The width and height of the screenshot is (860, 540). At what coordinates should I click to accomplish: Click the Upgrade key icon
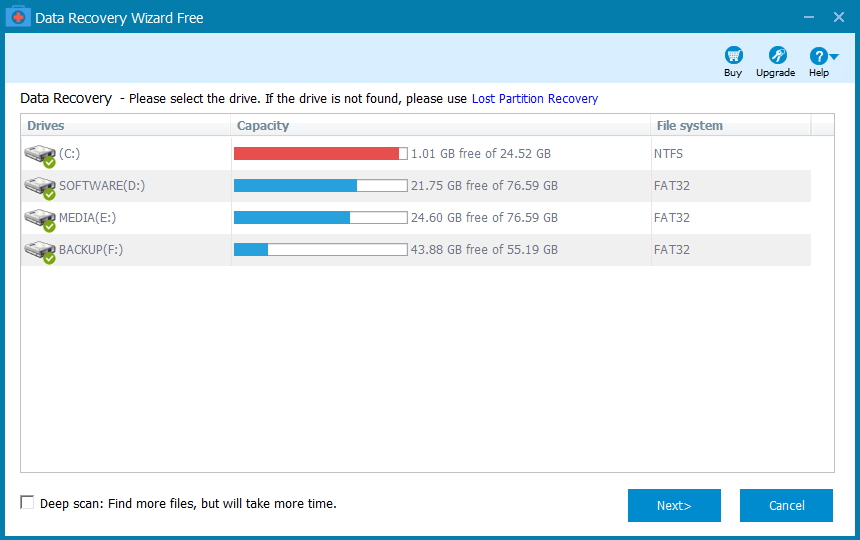pyautogui.click(x=777, y=55)
